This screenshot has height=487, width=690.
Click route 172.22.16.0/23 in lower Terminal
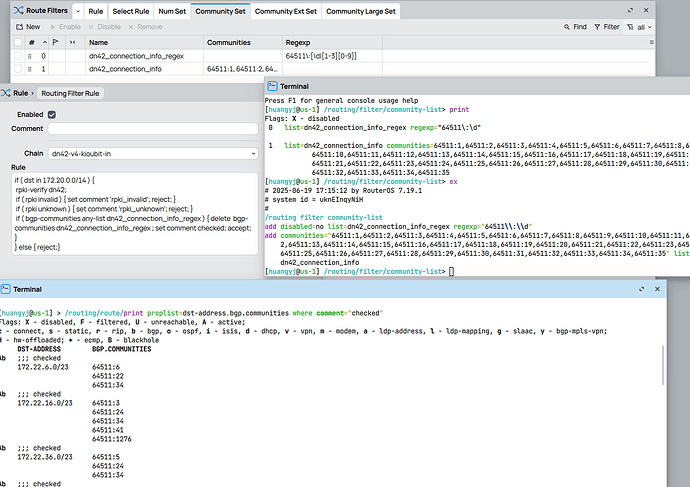(44, 403)
